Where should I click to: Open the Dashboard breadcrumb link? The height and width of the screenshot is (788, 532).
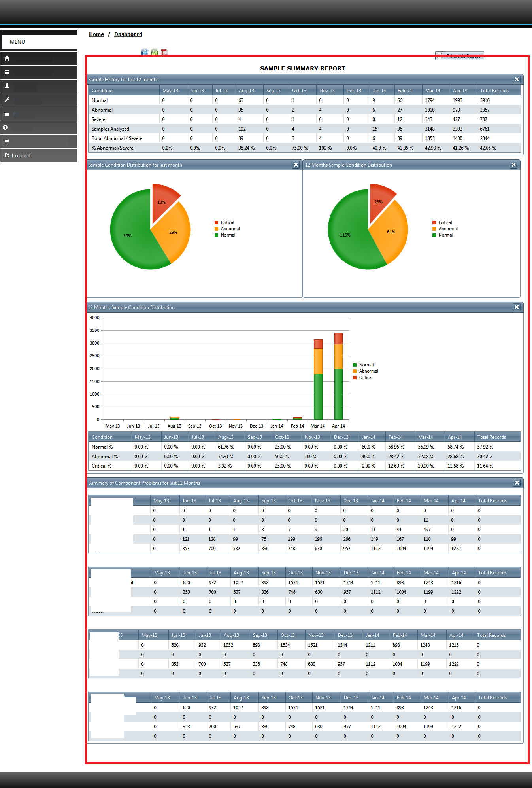click(128, 34)
